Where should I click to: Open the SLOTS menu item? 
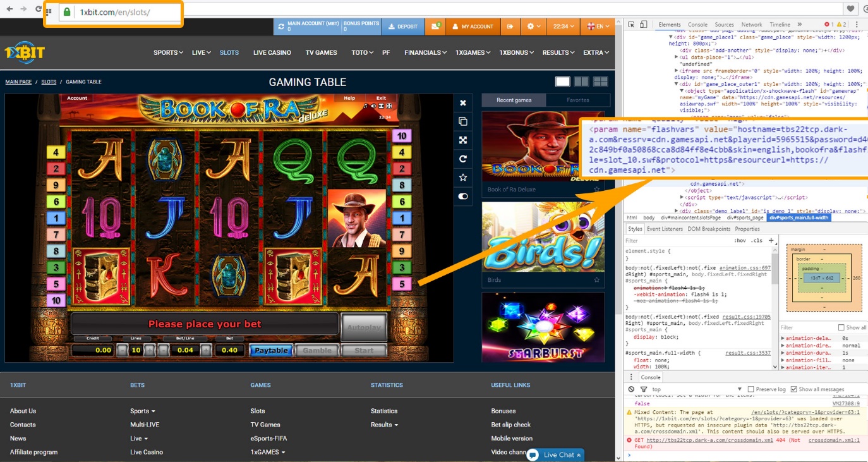229,52
